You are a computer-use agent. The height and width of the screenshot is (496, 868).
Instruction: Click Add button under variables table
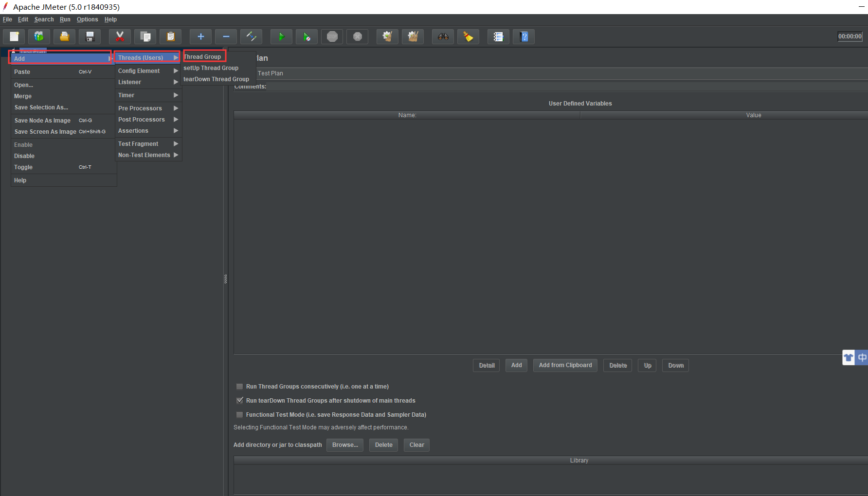(x=517, y=365)
